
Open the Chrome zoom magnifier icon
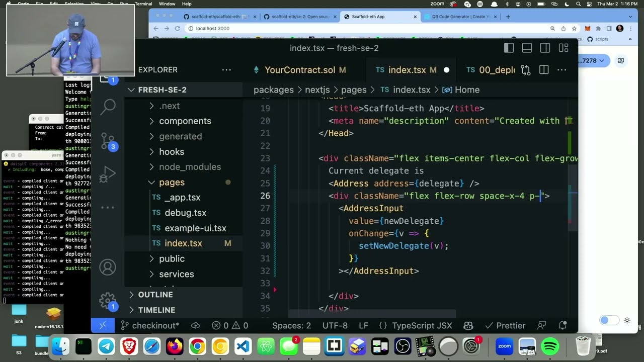(x=552, y=29)
